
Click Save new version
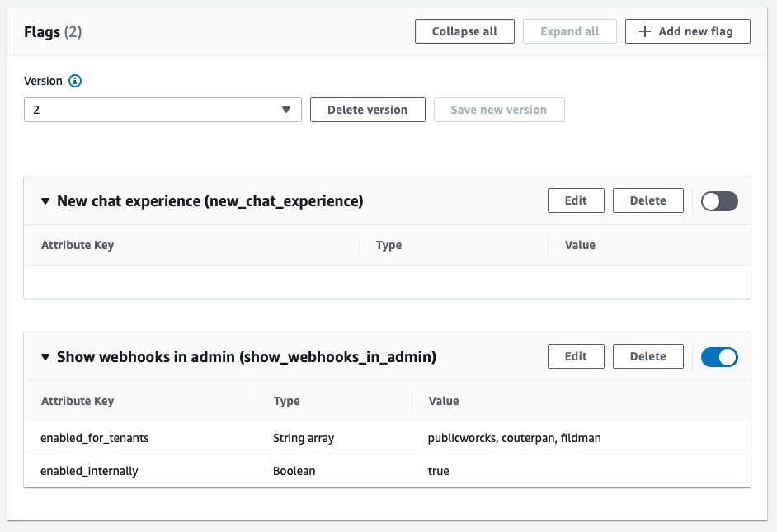point(499,109)
